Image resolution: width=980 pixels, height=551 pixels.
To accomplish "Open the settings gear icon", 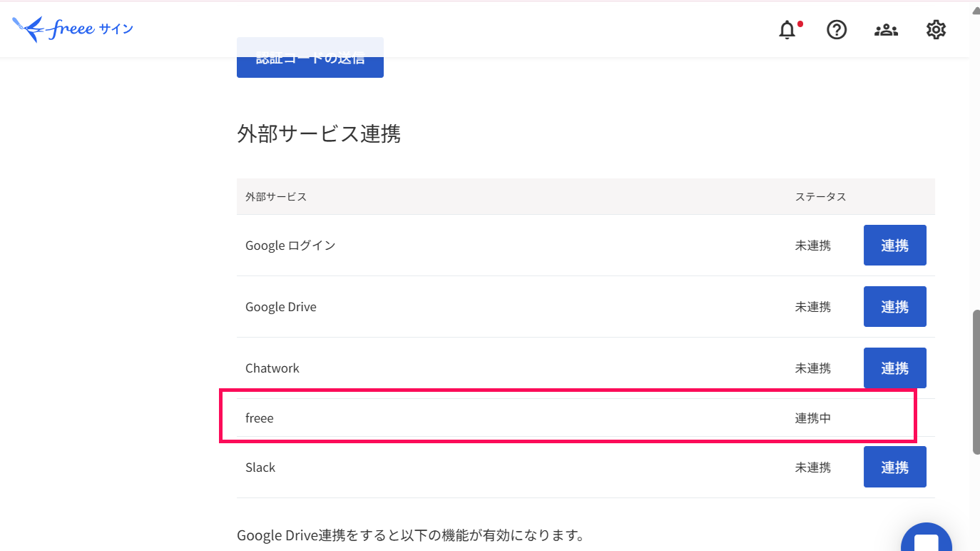I will tap(936, 30).
